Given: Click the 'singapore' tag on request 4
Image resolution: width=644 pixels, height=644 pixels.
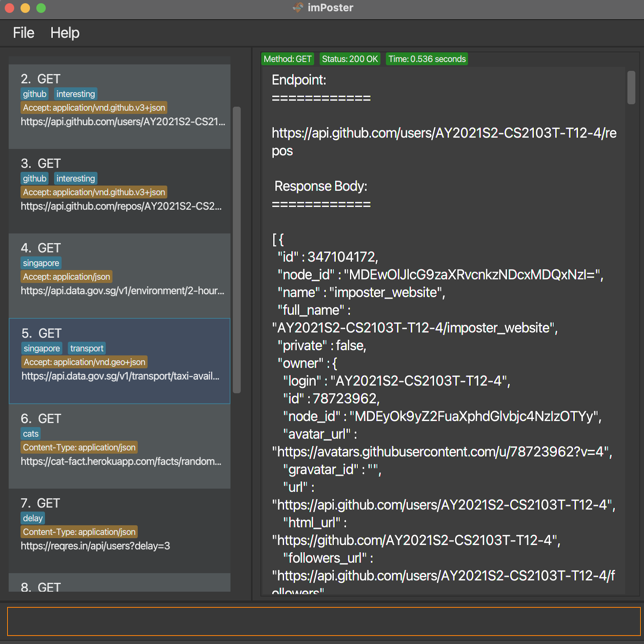Looking at the screenshot, I should point(41,263).
